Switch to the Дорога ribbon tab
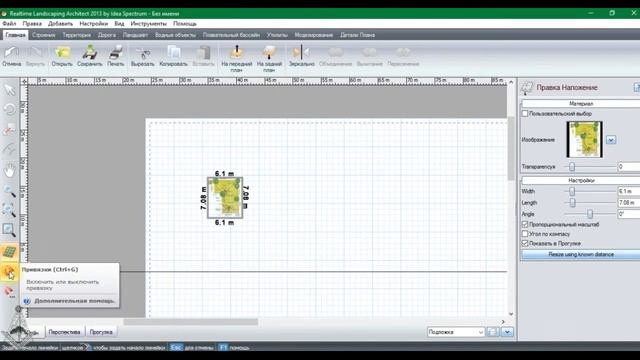Image resolution: width=640 pixels, height=360 pixels. [x=107, y=35]
